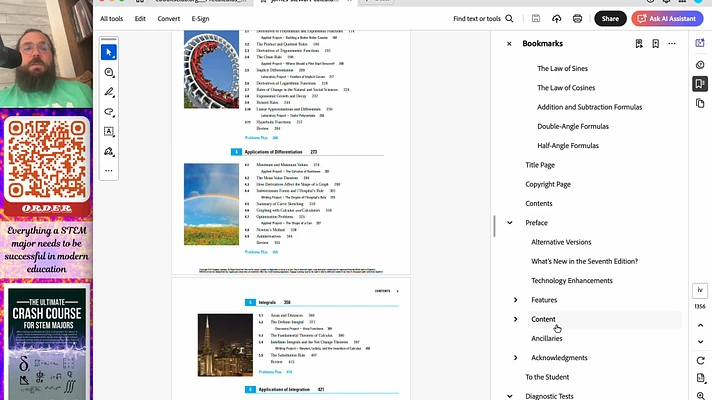712x400 pixels.
Task: Expand the Acknowledgments bookmark
Action: point(515,358)
